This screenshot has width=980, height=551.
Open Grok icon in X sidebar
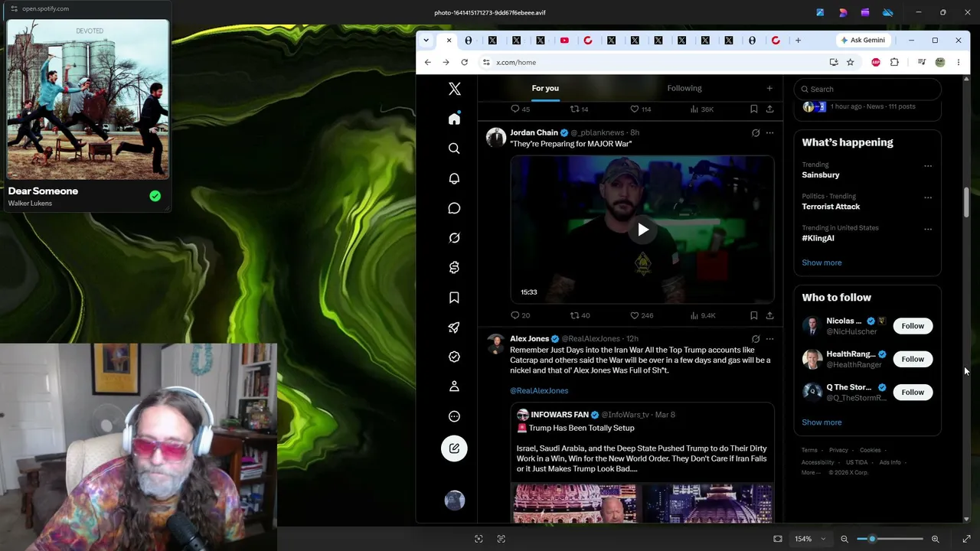(454, 238)
